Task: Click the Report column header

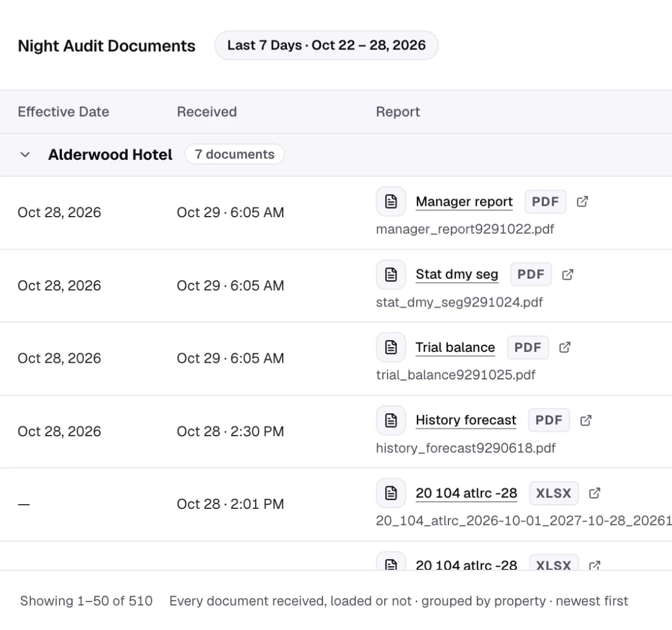Action: [398, 112]
